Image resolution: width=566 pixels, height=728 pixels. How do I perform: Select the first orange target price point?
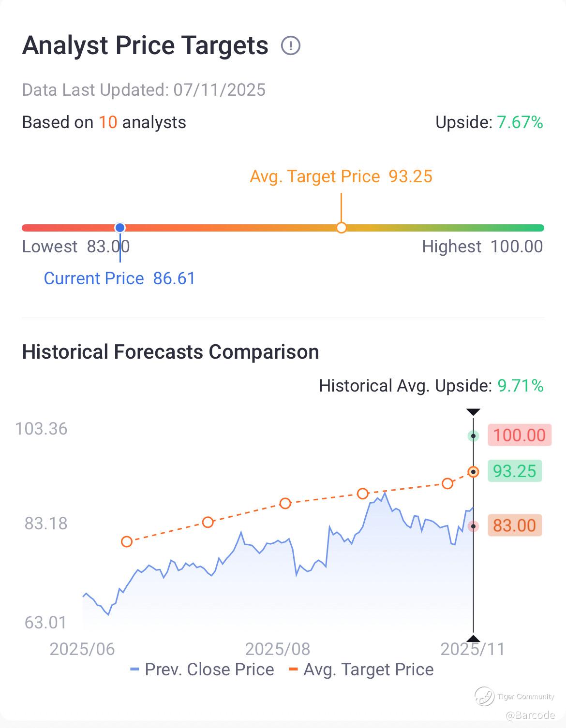pyautogui.click(x=127, y=541)
